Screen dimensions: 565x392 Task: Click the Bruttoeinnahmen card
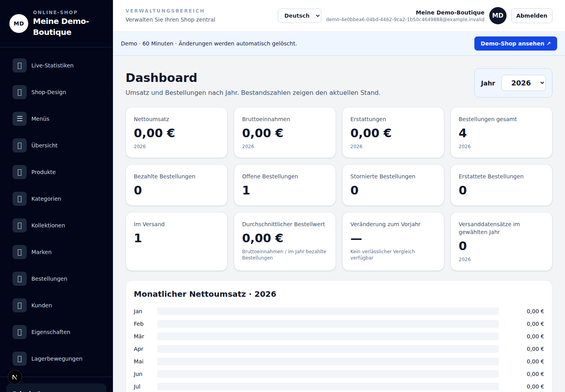click(x=285, y=132)
